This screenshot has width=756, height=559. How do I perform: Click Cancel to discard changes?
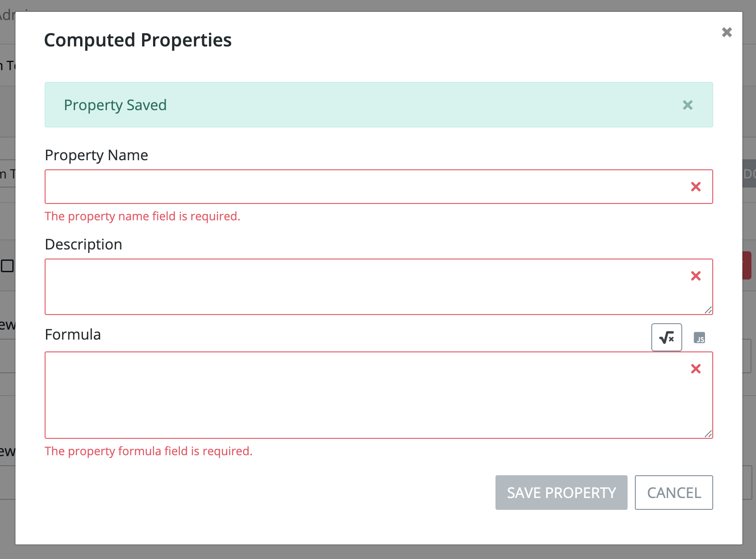674,493
